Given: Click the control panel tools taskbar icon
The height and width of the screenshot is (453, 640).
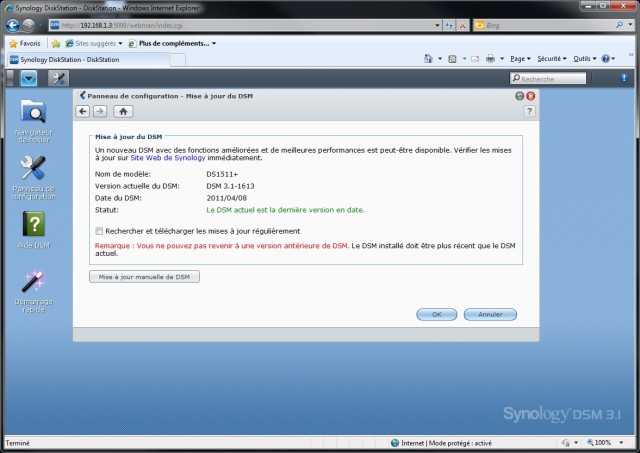Looking at the screenshot, I should pyautogui.click(x=58, y=78).
